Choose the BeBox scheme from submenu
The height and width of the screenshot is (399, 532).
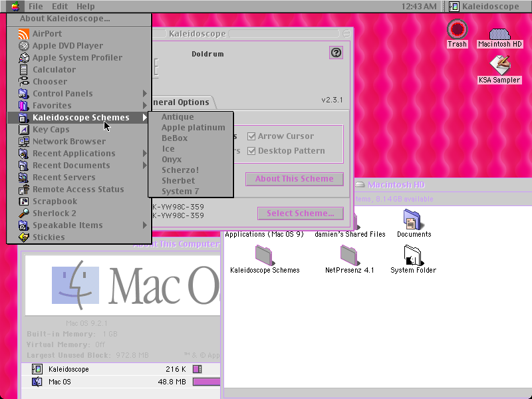tap(191, 138)
